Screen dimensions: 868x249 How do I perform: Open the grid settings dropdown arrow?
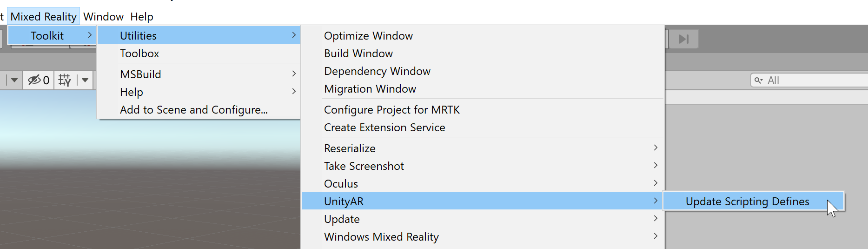[85, 80]
